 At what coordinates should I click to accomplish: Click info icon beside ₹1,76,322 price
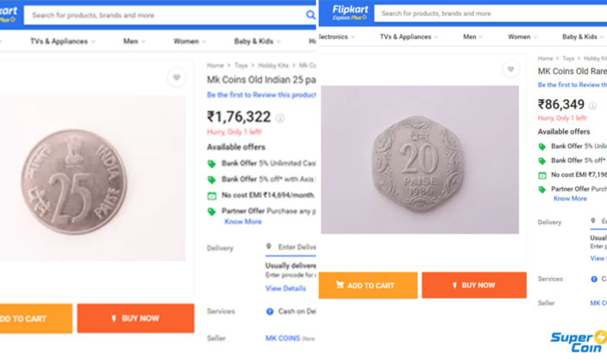click(x=280, y=118)
